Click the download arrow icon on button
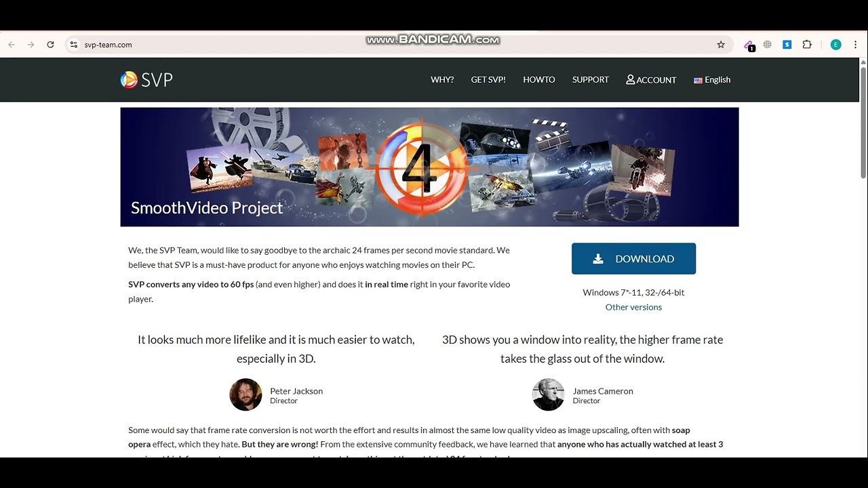Screen dimensions: 868x488 pyautogui.click(x=598, y=259)
